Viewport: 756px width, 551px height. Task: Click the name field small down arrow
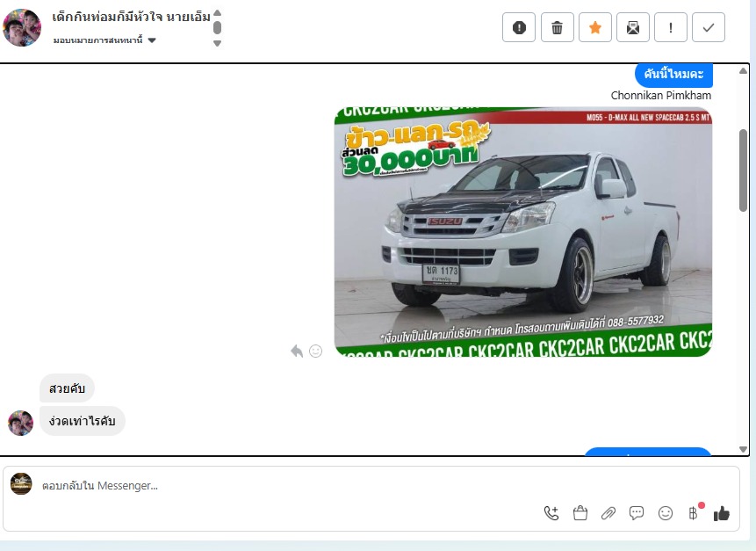pos(218,43)
